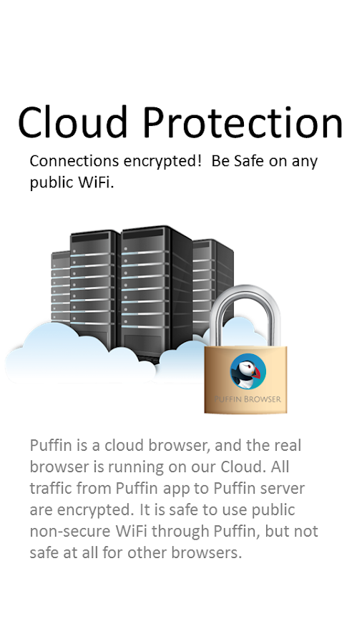
Task: Click "Be Safe on any" subtitle phrase
Action: 265,160
